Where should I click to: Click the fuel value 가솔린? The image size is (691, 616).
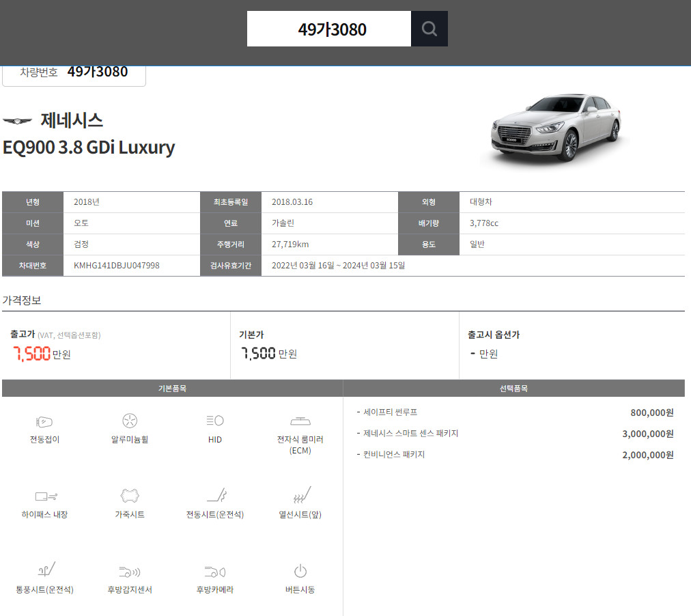pos(283,223)
